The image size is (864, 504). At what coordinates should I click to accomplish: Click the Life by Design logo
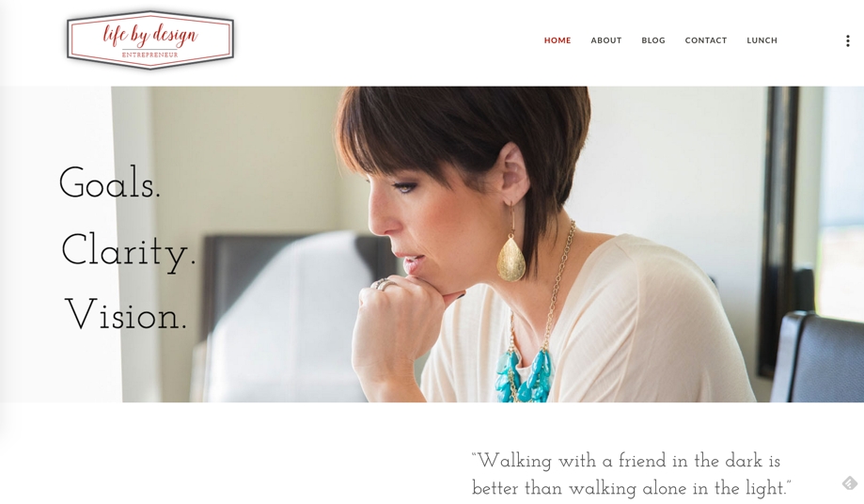(149, 40)
